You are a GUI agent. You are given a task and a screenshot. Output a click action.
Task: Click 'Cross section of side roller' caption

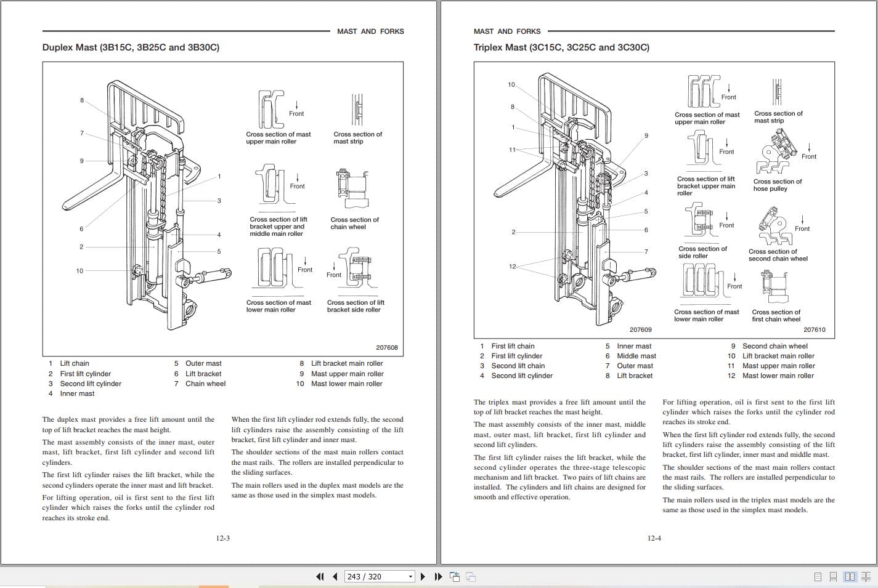point(702,252)
